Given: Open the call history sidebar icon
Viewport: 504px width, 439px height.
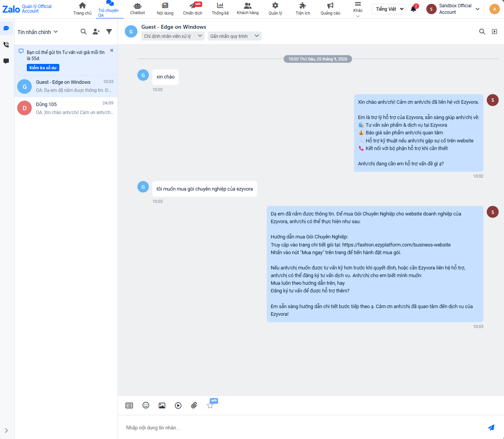Looking at the screenshot, I should (x=6, y=45).
